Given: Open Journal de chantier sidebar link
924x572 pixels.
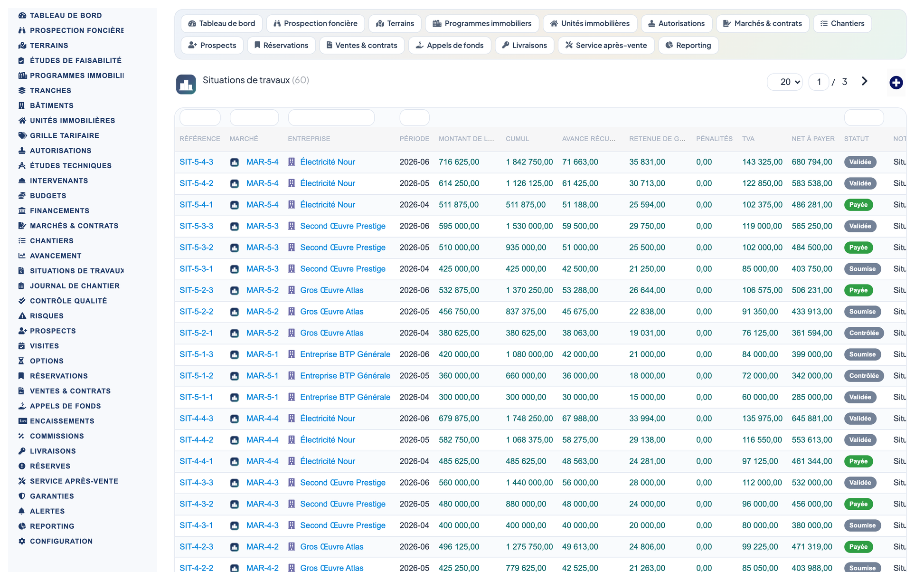Looking at the screenshot, I should tap(75, 286).
